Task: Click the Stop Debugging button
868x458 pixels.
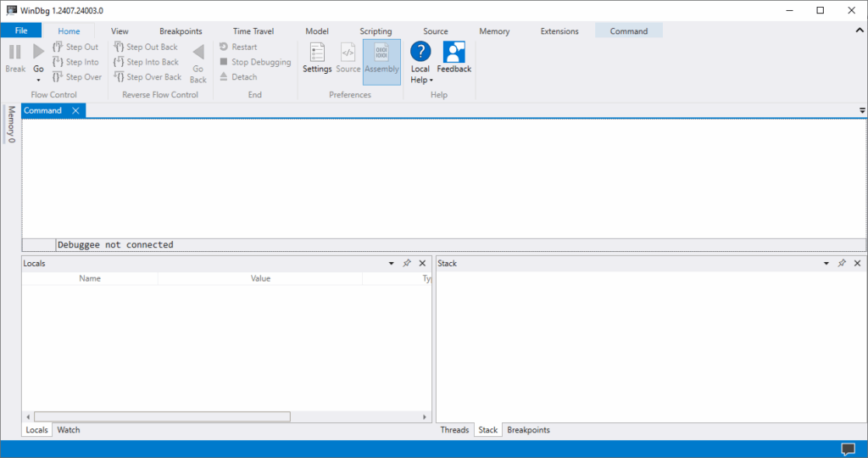Action: click(x=254, y=62)
